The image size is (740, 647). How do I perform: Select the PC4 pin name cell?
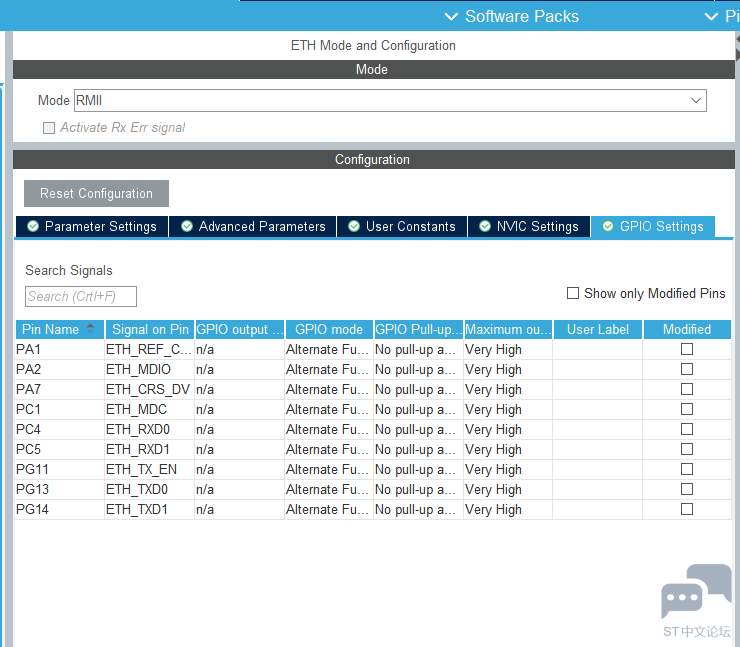[x=59, y=430]
